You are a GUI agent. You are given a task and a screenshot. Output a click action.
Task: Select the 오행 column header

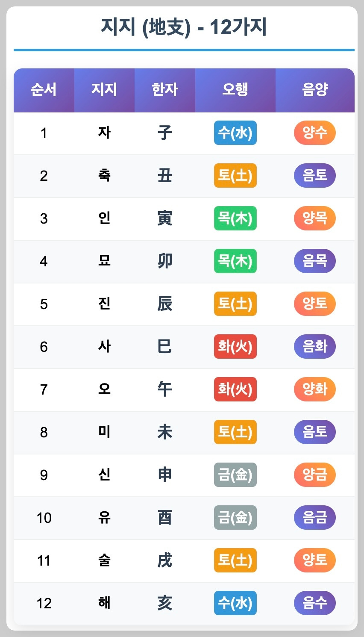(235, 90)
